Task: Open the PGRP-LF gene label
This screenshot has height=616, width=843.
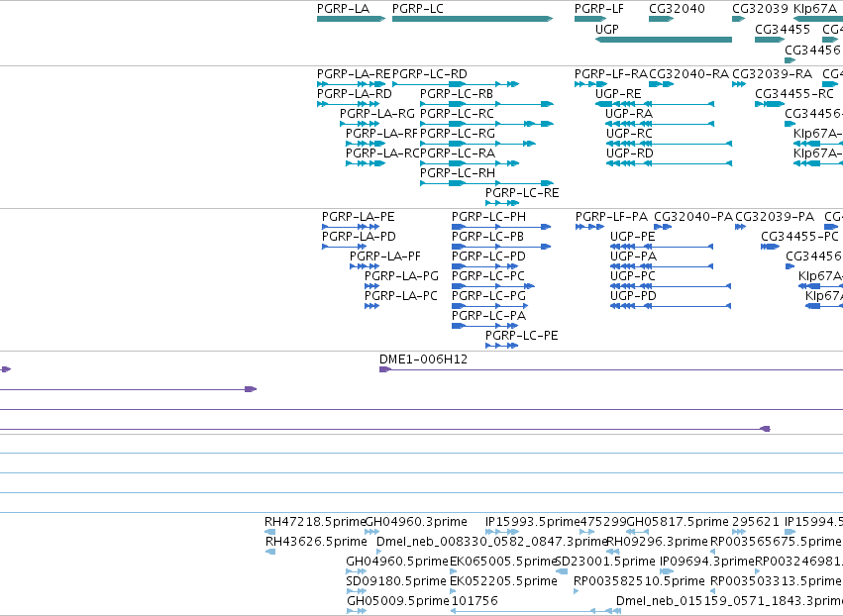Action: [x=599, y=9]
